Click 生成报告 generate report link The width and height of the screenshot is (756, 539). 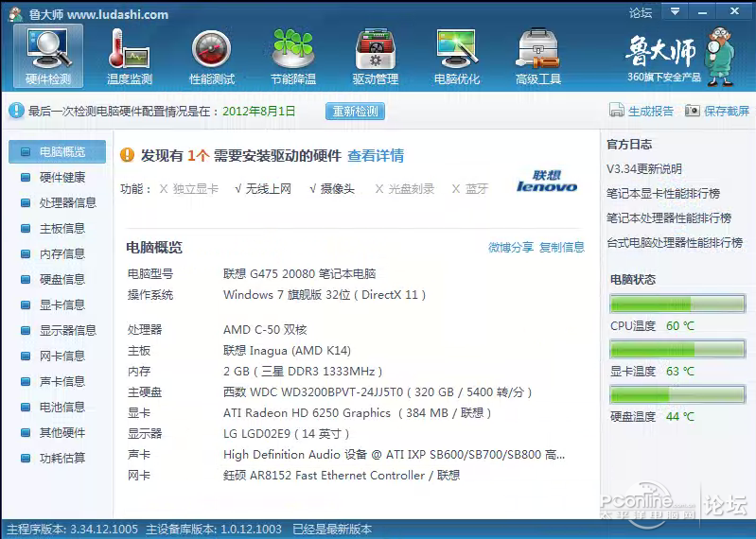click(650, 112)
